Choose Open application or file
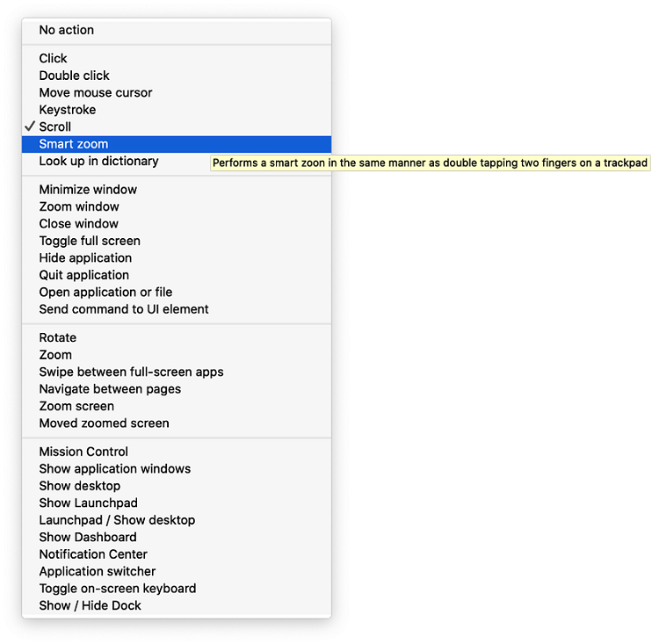Screen dimensions: 659x644 (177, 293)
